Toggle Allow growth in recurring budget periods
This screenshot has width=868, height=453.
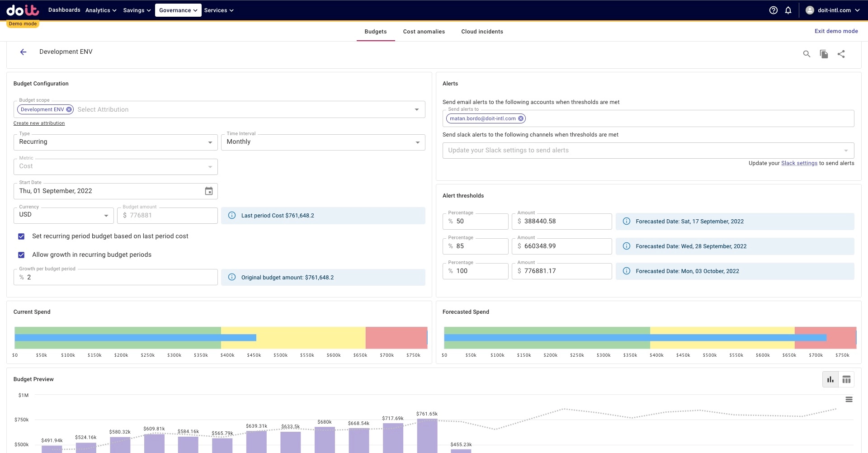coord(21,255)
